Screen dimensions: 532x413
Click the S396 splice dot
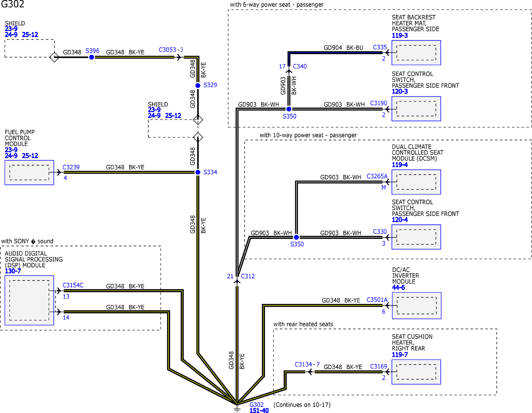(92, 57)
